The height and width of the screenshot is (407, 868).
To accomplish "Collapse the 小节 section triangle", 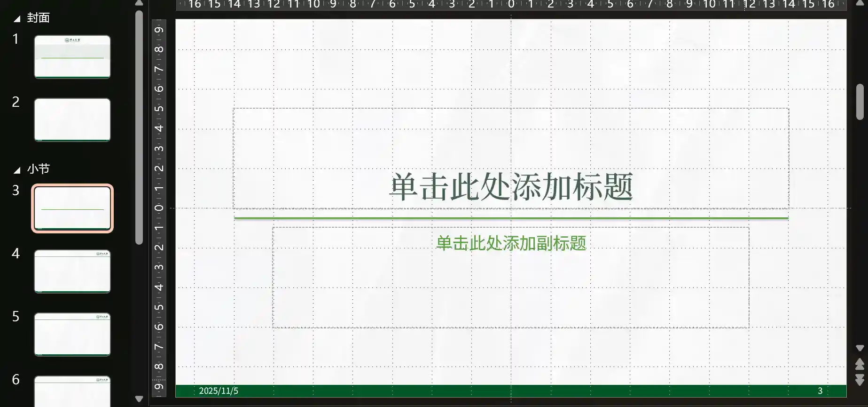I will (17, 170).
